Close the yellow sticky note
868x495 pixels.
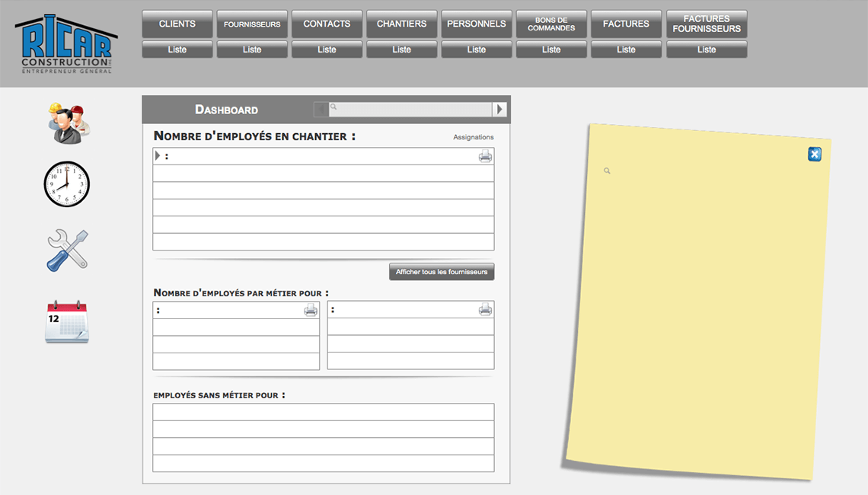pyautogui.click(x=814, y=154)
